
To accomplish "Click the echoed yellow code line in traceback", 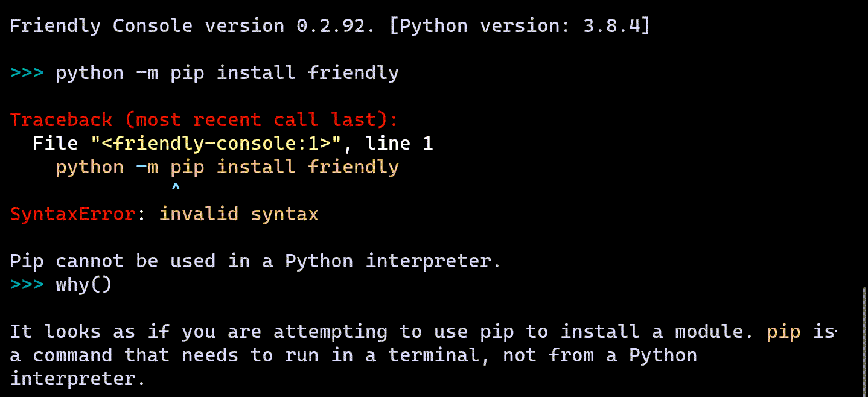I will tap(227, 167).
